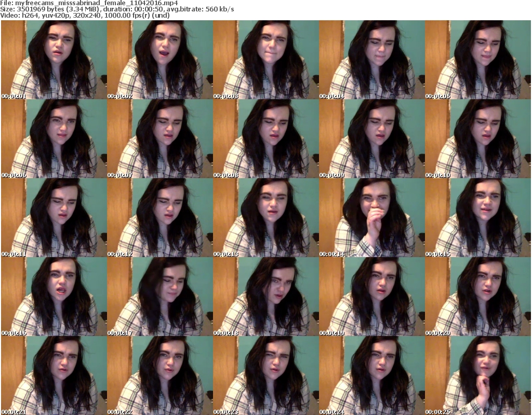Pick the frame marked 00:00:07
Image resolution: width=532 pixels, height=415 pixels.
[x=159, y=139]
